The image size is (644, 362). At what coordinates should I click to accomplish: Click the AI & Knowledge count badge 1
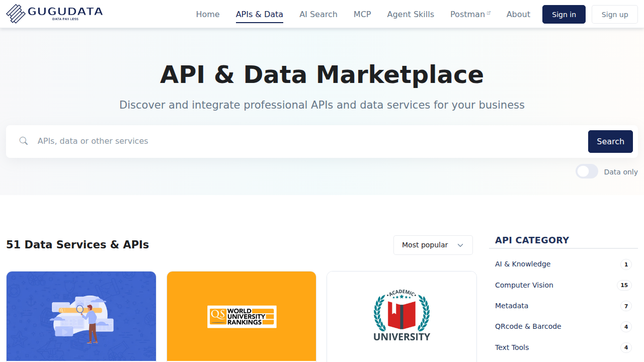click(626, 264)
